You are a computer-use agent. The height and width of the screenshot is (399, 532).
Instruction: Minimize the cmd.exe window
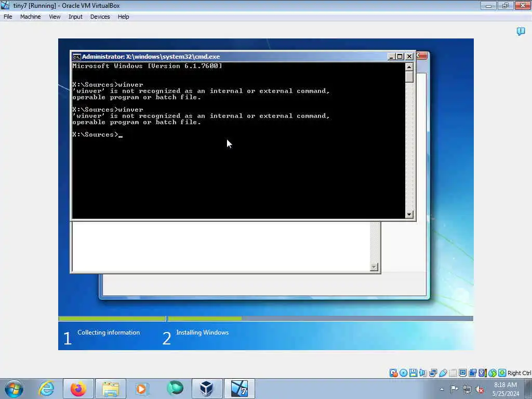[391, 57]
